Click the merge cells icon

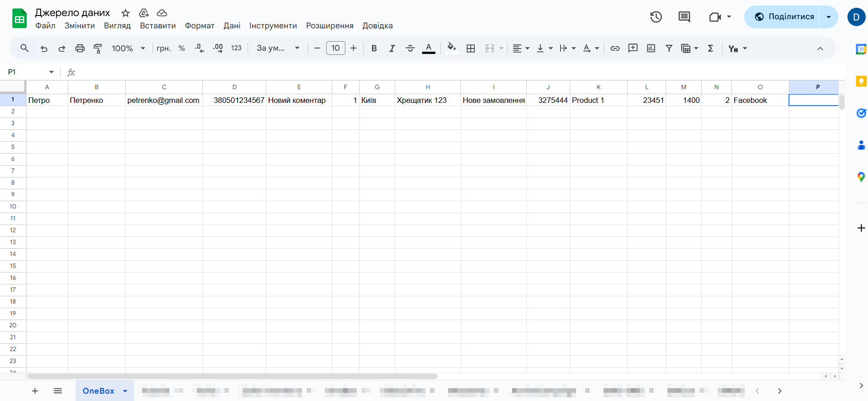coord(490,48)
